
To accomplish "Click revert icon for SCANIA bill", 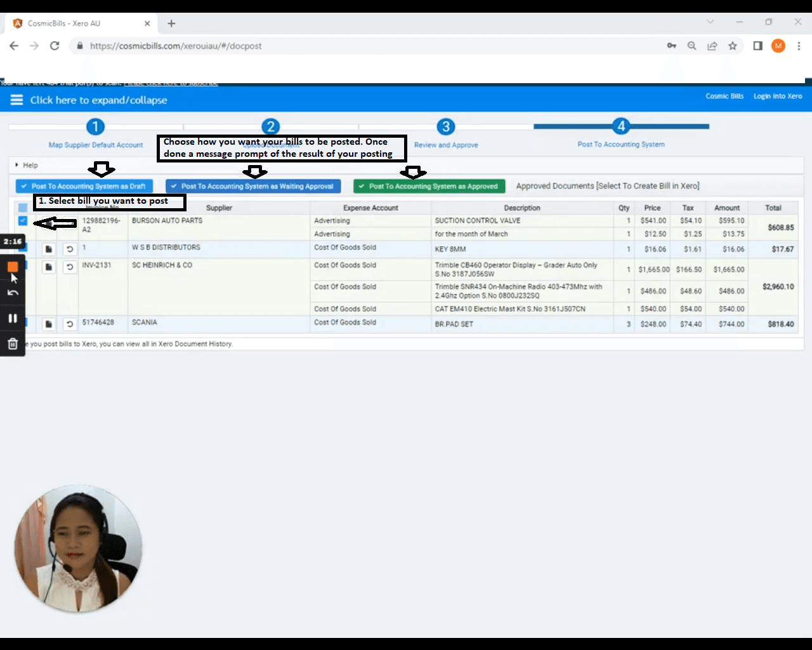I will point(70,324).
